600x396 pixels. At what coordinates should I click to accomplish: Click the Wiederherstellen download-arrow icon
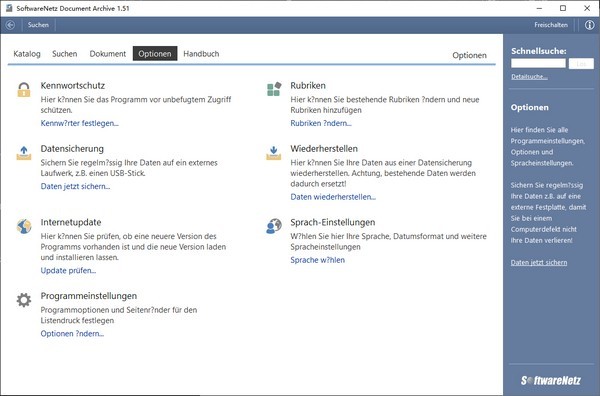pyautogui.click(x=274, y=153)
